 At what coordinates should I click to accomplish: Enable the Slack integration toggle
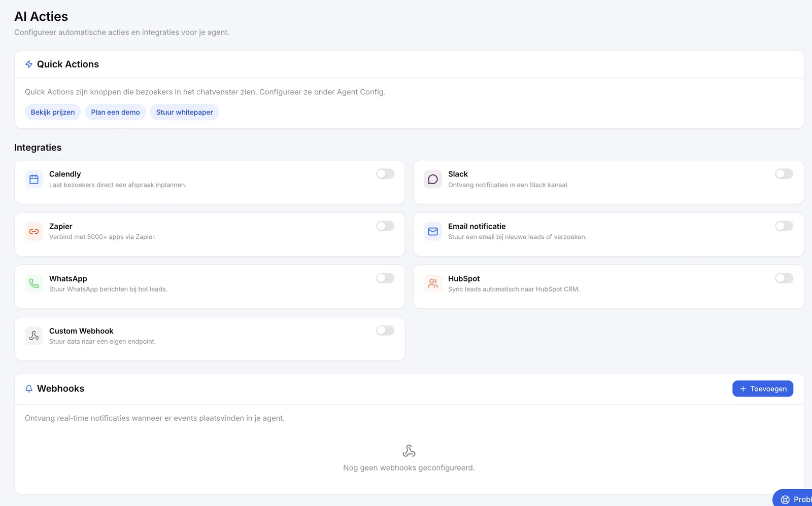tap(784, 174)
